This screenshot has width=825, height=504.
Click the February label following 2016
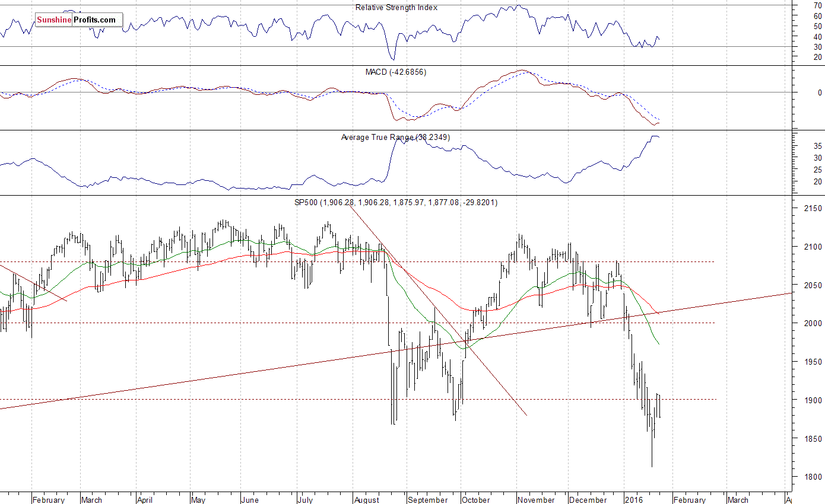tap(690, 500)
